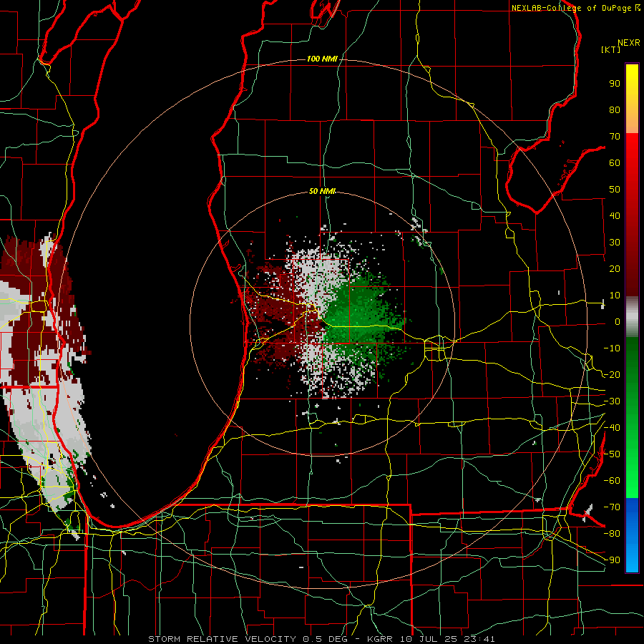Click the grey zero-velocity segment of color scale
The width and height of the screenshot is (644, 644).
point(632,317)
